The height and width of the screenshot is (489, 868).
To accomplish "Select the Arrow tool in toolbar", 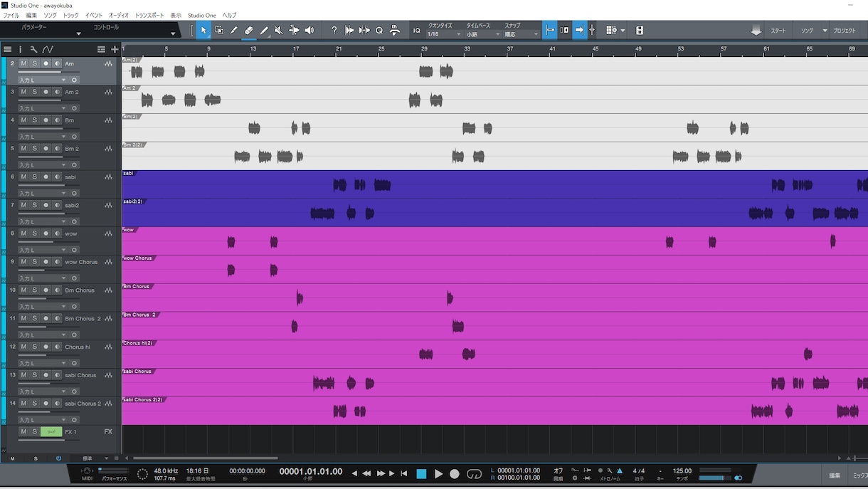I will tap(203, 31).
